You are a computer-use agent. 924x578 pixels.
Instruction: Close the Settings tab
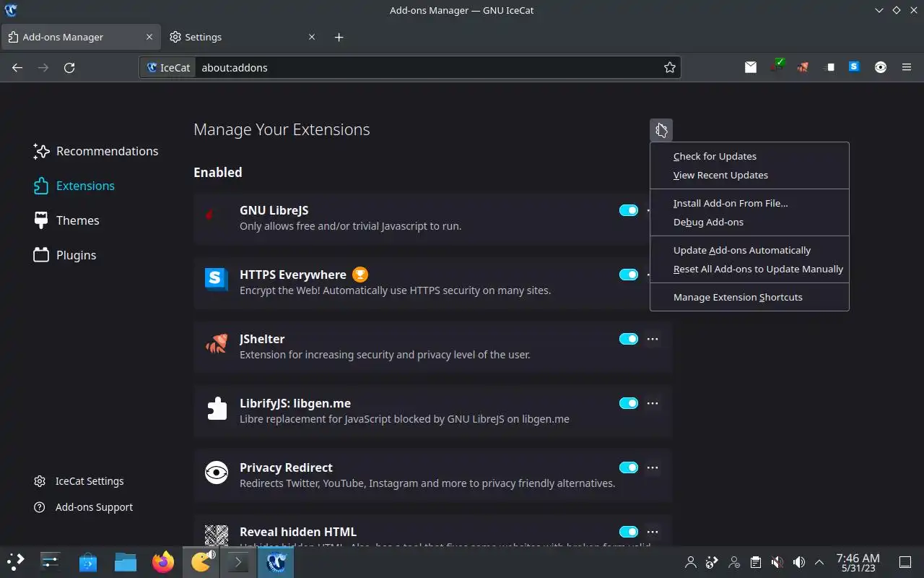click(x=312, y=37)
